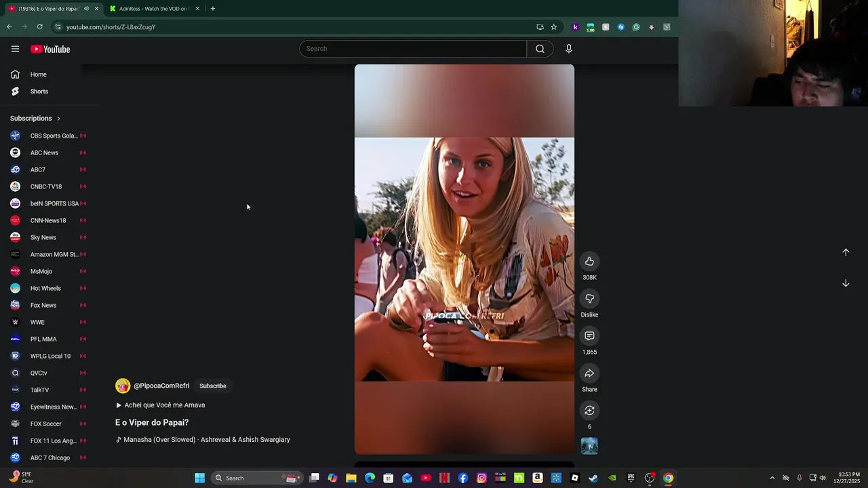
Task: Open the YouTube hamburger guide menu
Action: [15, 49]
